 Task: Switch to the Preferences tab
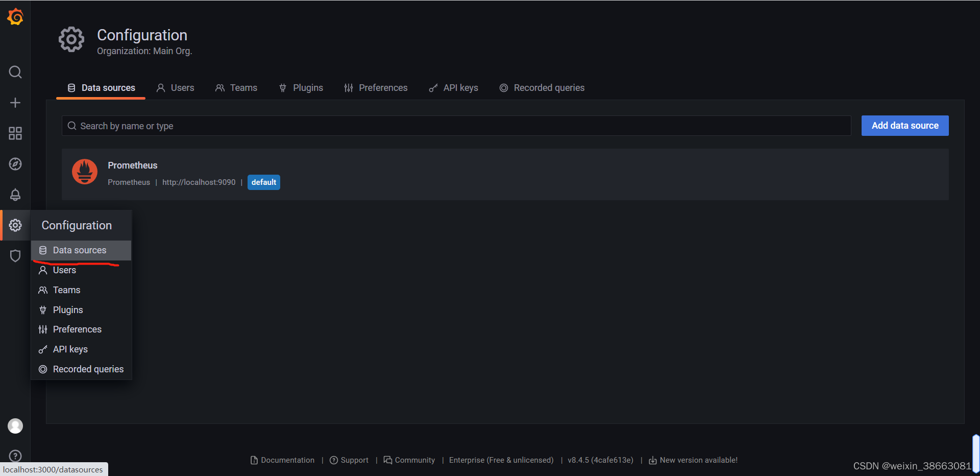point(376,88)
